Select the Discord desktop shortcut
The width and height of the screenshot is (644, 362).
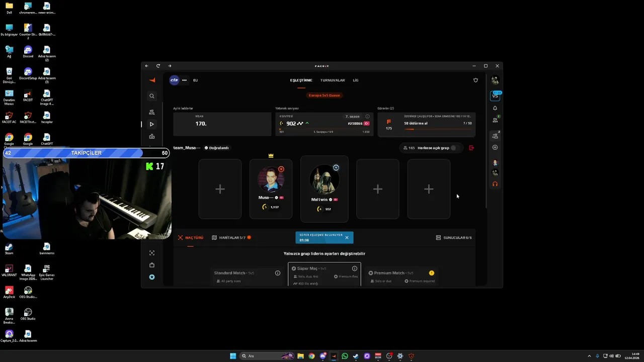28,52
